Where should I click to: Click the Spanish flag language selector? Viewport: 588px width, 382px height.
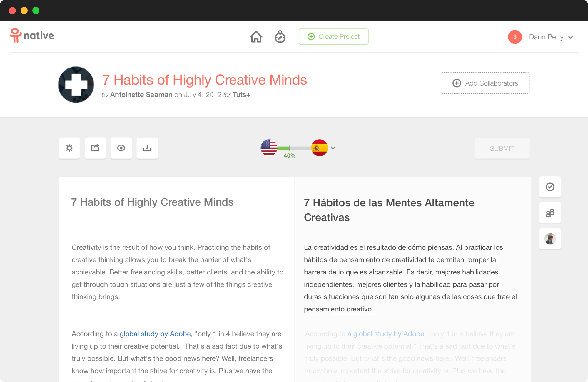(x=319, y=148)
